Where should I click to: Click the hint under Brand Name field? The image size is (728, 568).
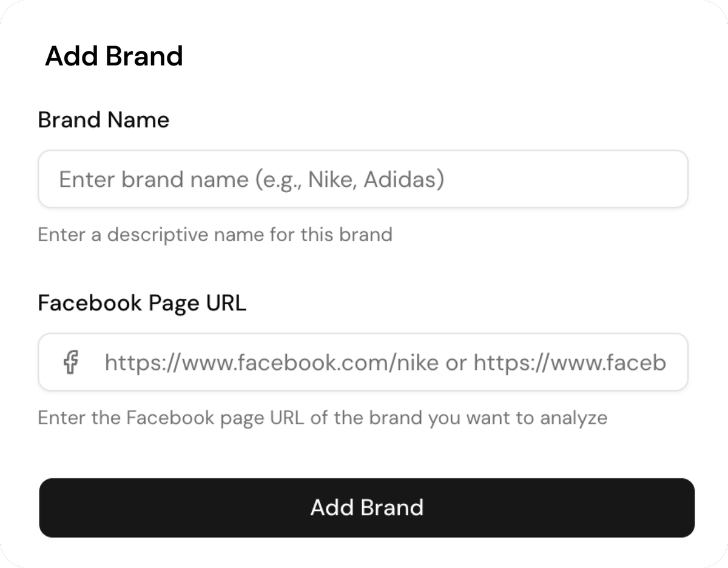[x=215, y=235]
